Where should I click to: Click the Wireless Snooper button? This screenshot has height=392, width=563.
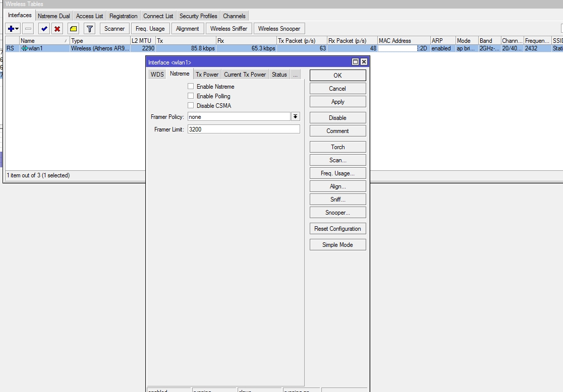(x=279, y=29)
